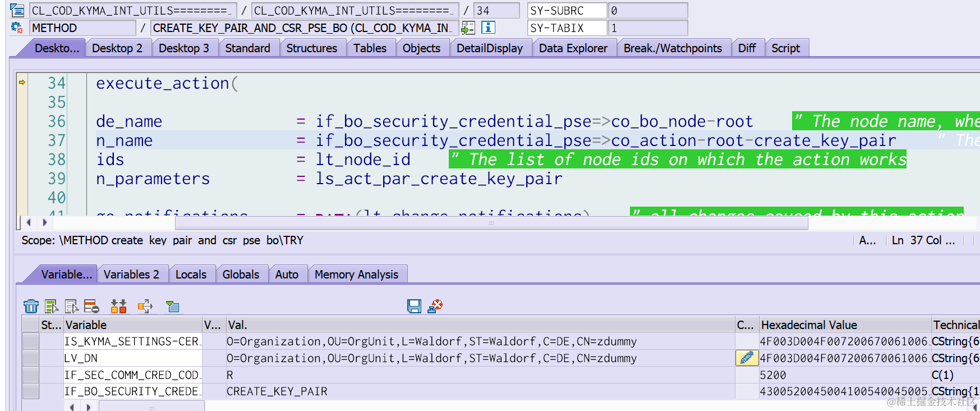Image resolution: width=980 pixels, height=411 pixels.
Task: Click the METHOD event type field
Action: coord(82,28)
